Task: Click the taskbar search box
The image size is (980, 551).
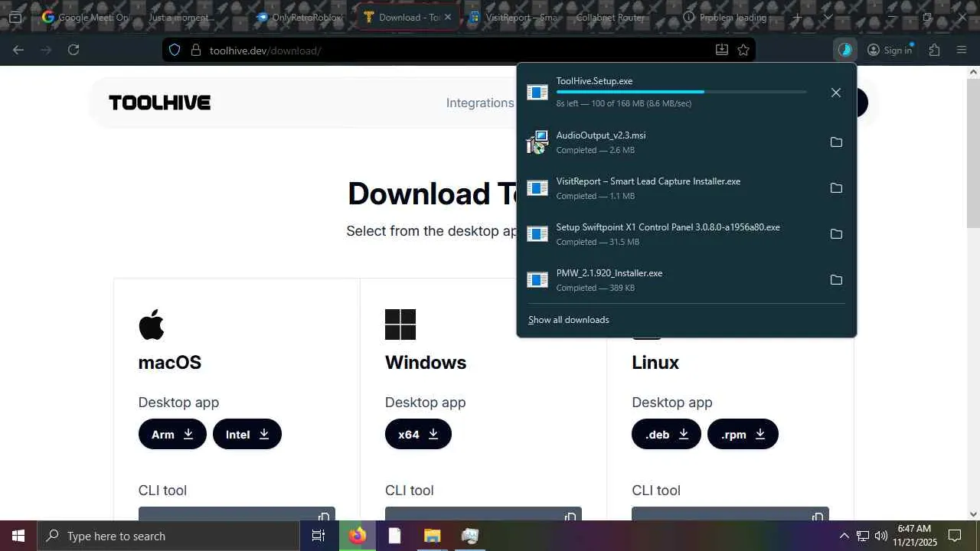Action: tap(168, 536)
